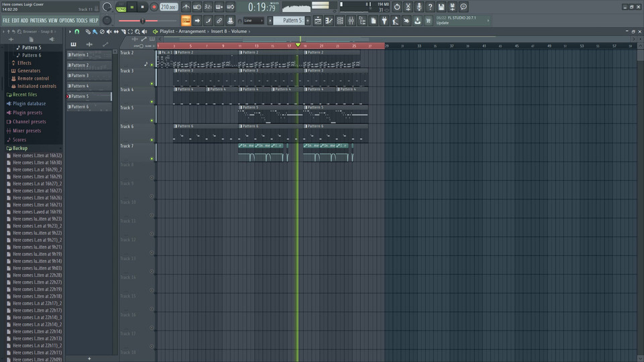Switch PAT/SONG playback mode
This screenshot has height=362, width=644.
(x=121, y=7)
